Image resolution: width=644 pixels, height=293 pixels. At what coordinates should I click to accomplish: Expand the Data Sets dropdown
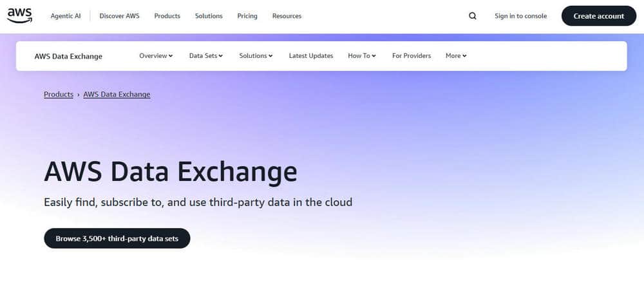pyautogui.click(x=206, y=56)
